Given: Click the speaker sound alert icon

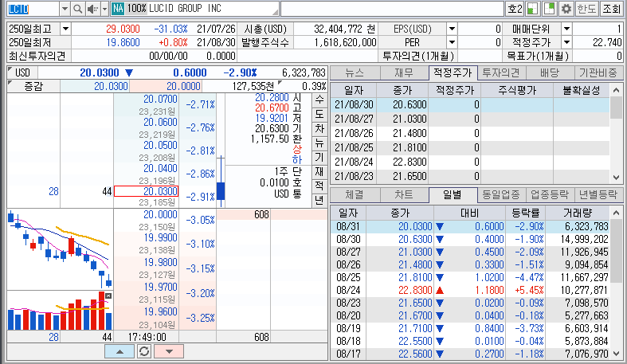Looking at the screenshot, I should [92, 9].
